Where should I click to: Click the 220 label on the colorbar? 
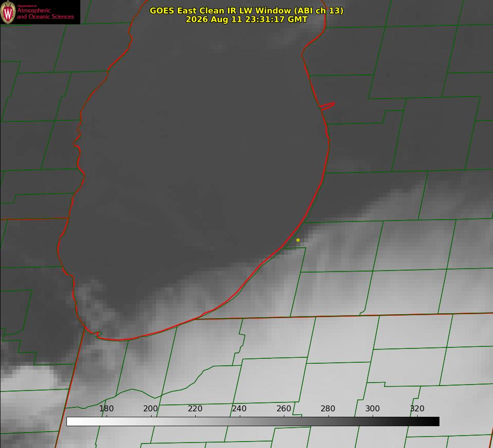(x=195, y=408)
